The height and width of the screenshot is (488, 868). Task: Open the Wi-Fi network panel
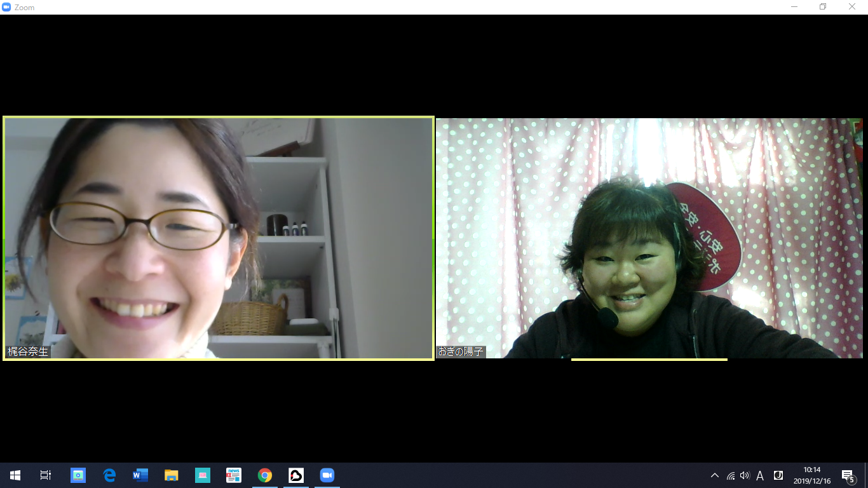(731, 476)
